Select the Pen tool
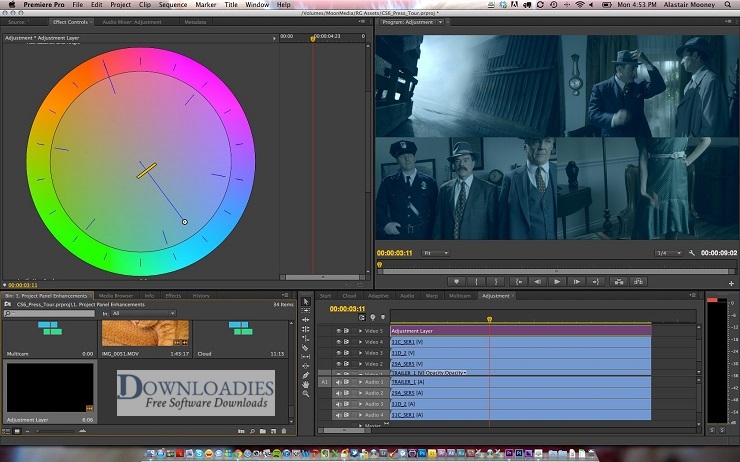Screen dimensions: 740x462 pyautogui.click(x=305, y=375)
